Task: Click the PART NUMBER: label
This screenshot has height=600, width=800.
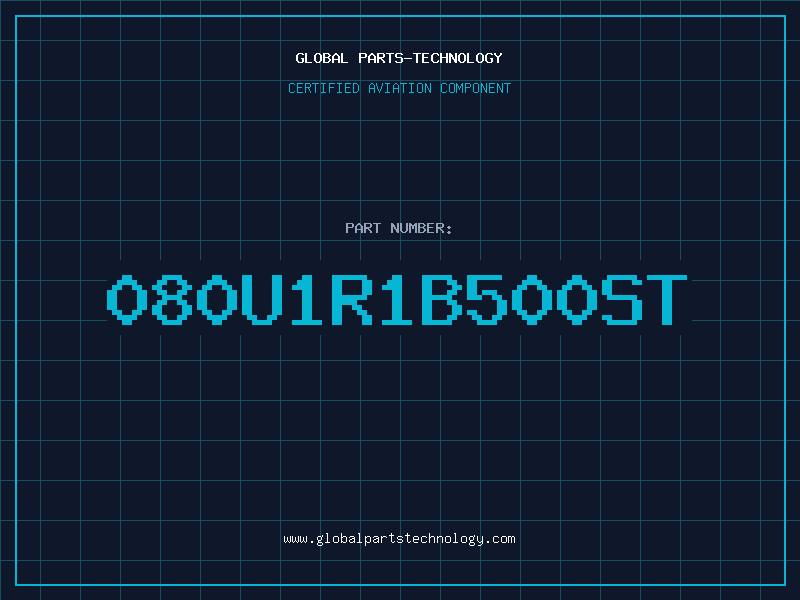Action: pos(399,228)
